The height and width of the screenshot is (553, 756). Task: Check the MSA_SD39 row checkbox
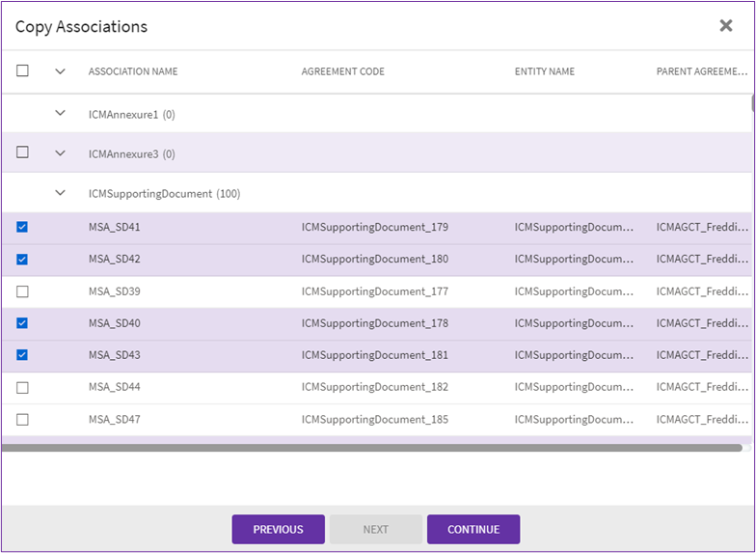coord(23,291)
